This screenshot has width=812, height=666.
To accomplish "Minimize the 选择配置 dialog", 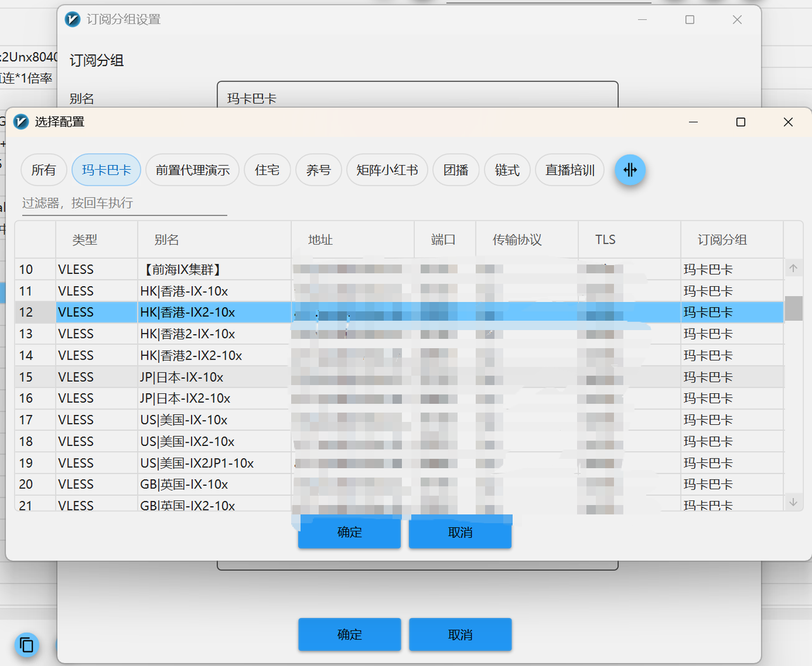I will pyautogui.click(x=693, y=122).
